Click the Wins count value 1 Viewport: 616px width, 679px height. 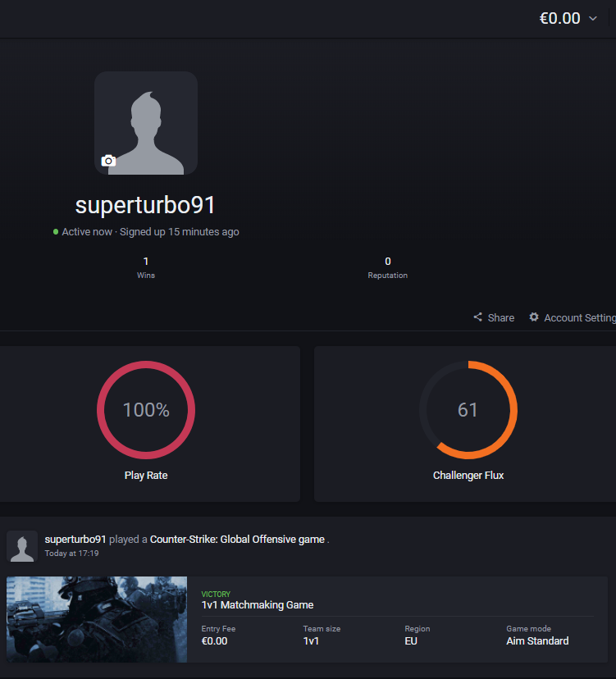tap(146, 261)
